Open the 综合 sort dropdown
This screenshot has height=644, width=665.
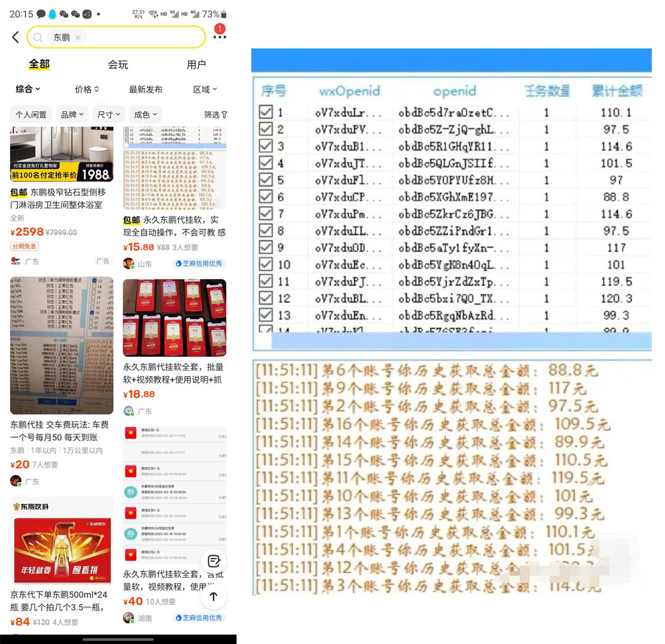[x=25, y=90]
